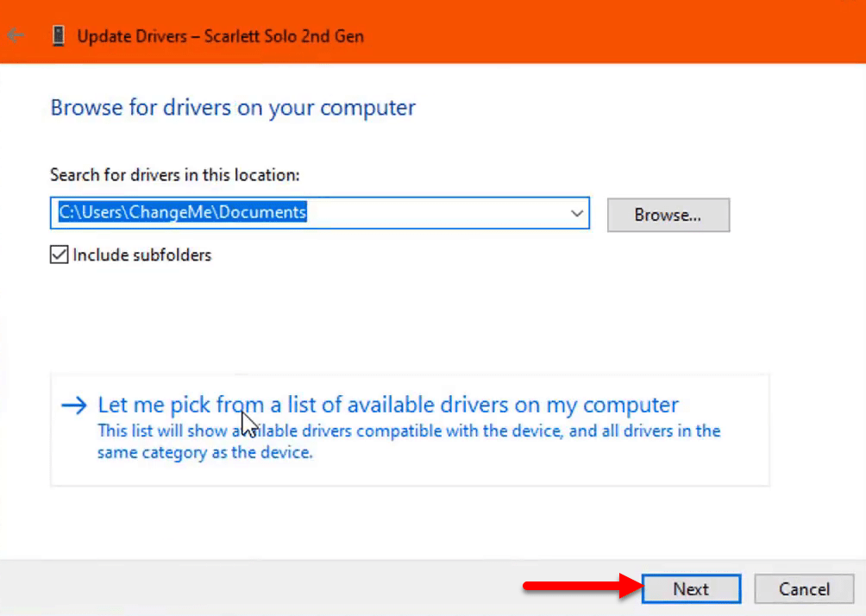
Task: Click the 'Browse for drivers on your computer' heading
Action: pos(233,107)
